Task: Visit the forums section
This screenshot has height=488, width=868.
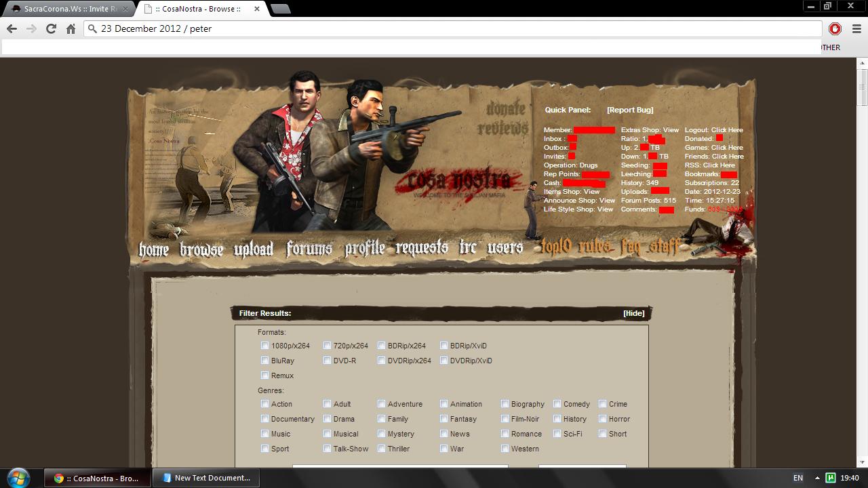Action: 309,249
